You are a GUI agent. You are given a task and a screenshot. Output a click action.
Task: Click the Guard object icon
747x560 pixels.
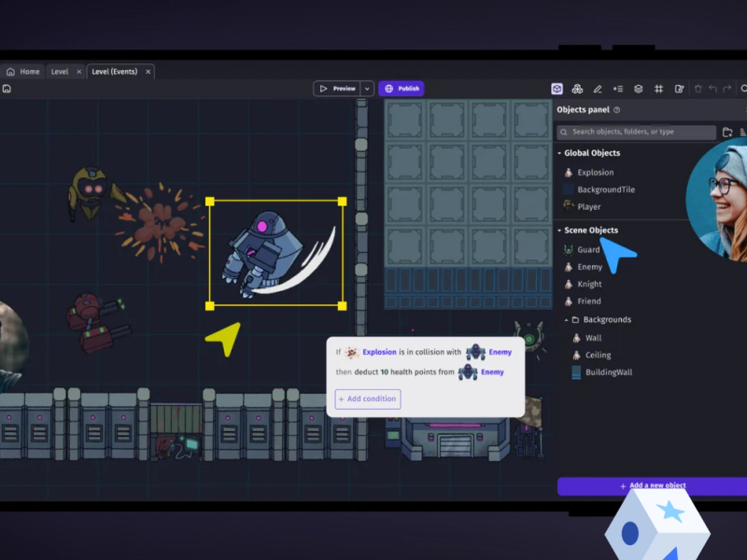[x=569, y=249]
